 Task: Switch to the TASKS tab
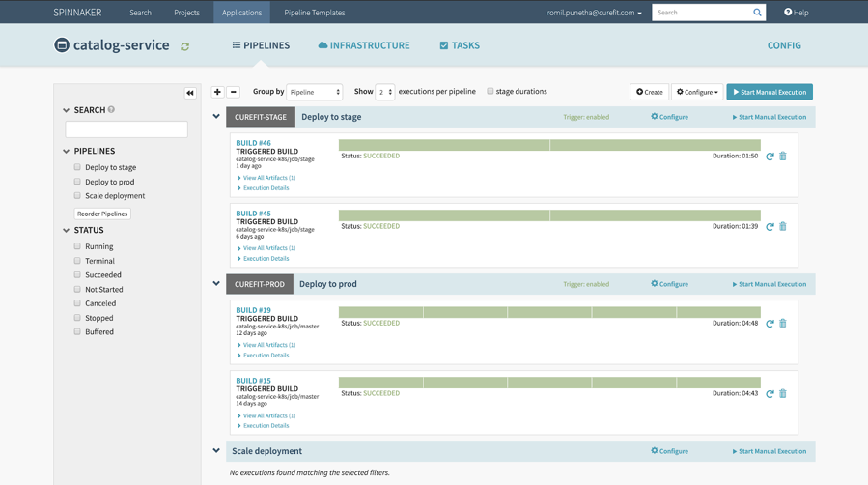[x=460, y=45]
